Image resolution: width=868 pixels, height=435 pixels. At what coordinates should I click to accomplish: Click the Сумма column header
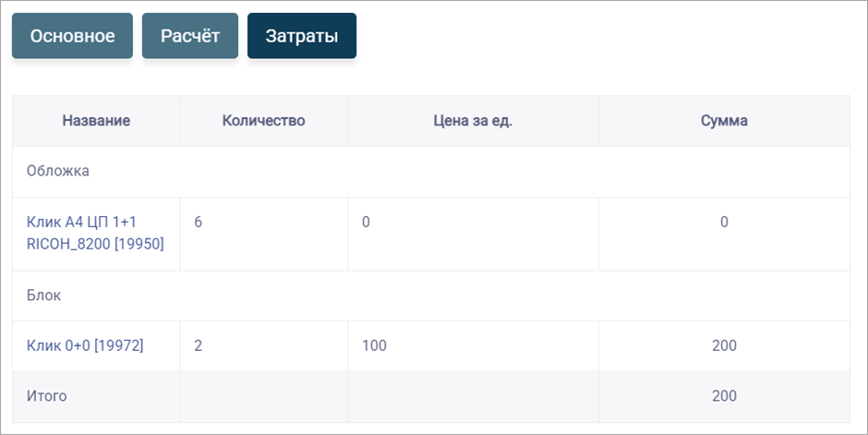(724, 121)
